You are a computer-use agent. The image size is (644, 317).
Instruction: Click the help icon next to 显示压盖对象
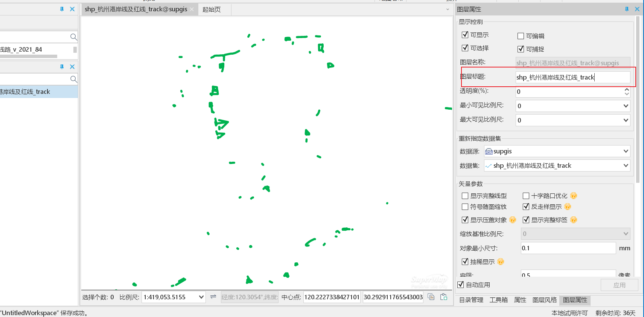pyautogui.click(x=513, y=220)
